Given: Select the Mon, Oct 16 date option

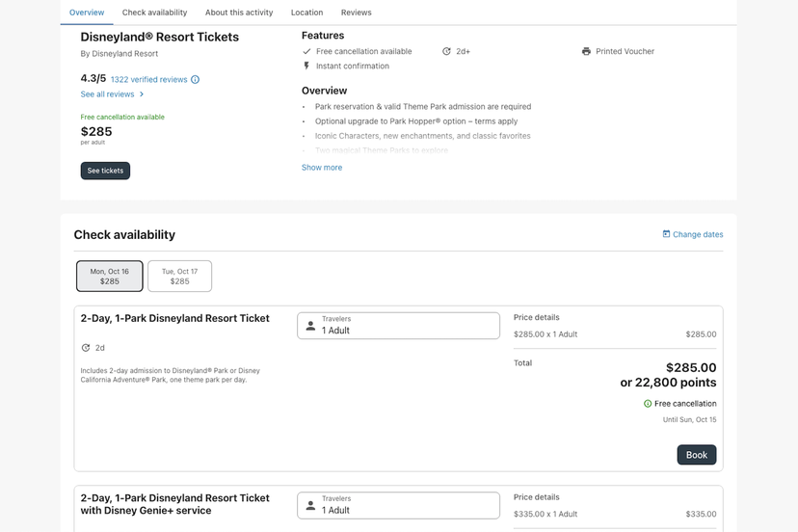Looking at the screenshot, I should pyautogui.click(x=110, y=276).
